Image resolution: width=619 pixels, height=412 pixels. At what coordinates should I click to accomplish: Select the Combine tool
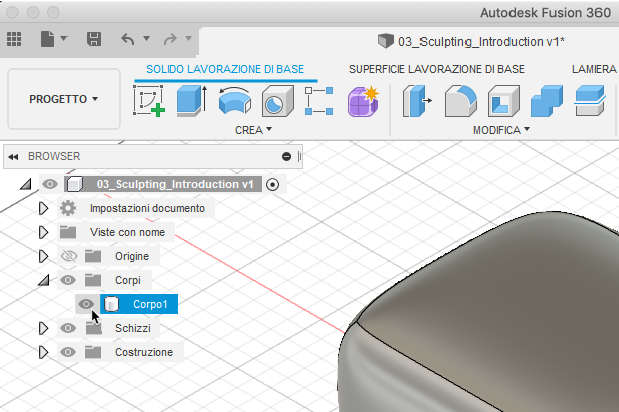pos(547,101)
